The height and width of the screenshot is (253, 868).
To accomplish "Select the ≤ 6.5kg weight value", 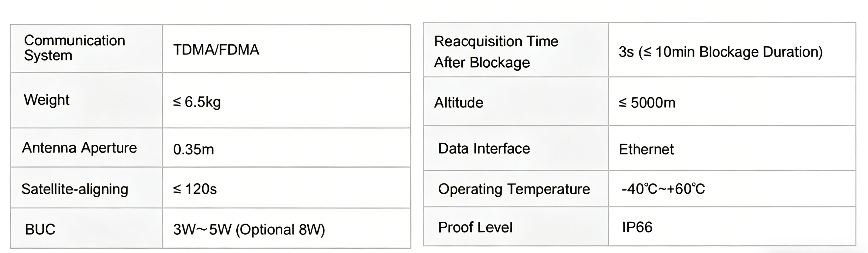I will click(197, 102).
